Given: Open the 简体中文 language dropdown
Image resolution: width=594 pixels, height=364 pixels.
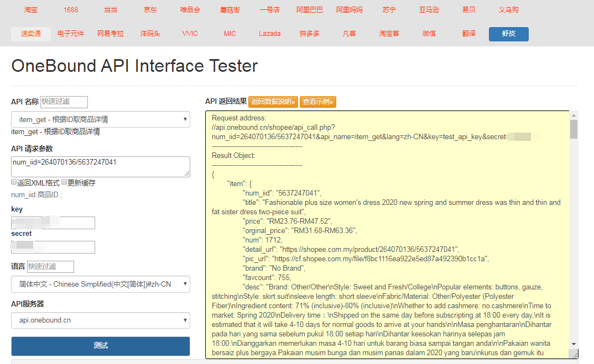Looking at the screenshot, I should (x=101, y=284).
